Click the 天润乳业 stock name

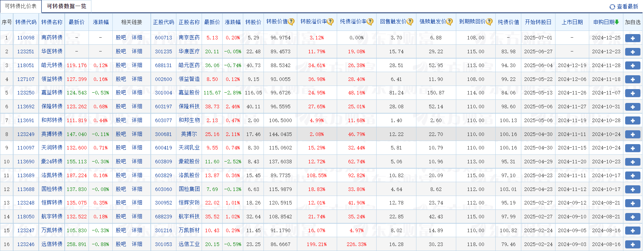click(x=189, y=148)
